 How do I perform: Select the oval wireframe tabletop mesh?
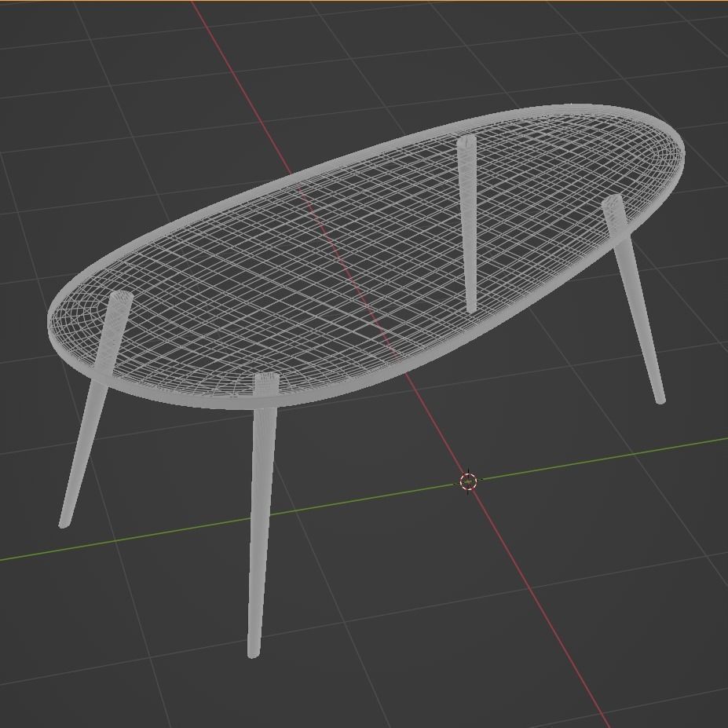(366, 257)
